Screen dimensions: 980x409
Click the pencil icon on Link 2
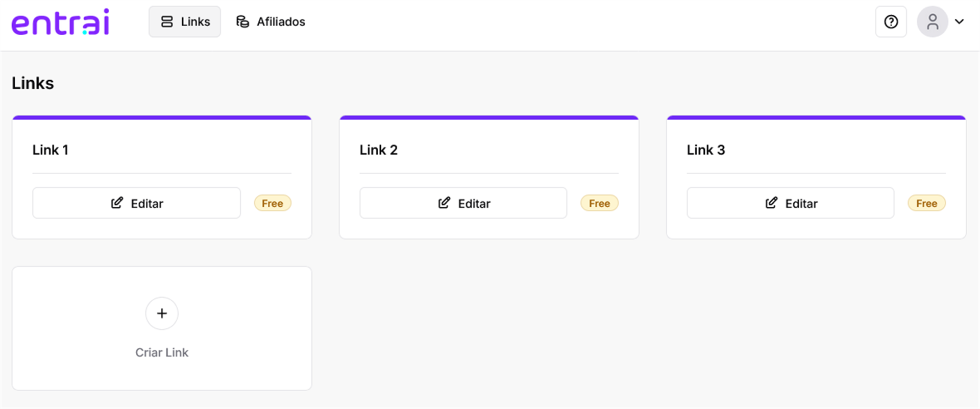click(x=444, y=203)
